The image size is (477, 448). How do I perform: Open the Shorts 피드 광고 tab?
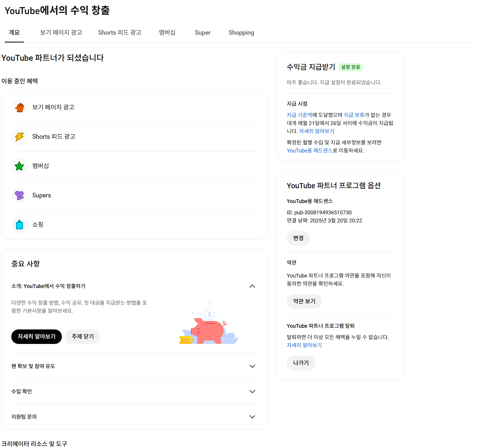(119, 33)
